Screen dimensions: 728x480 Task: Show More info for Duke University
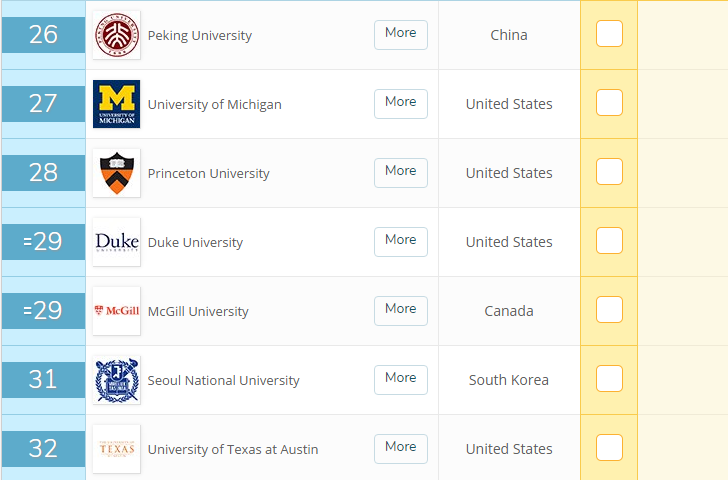tap(401, 241)
